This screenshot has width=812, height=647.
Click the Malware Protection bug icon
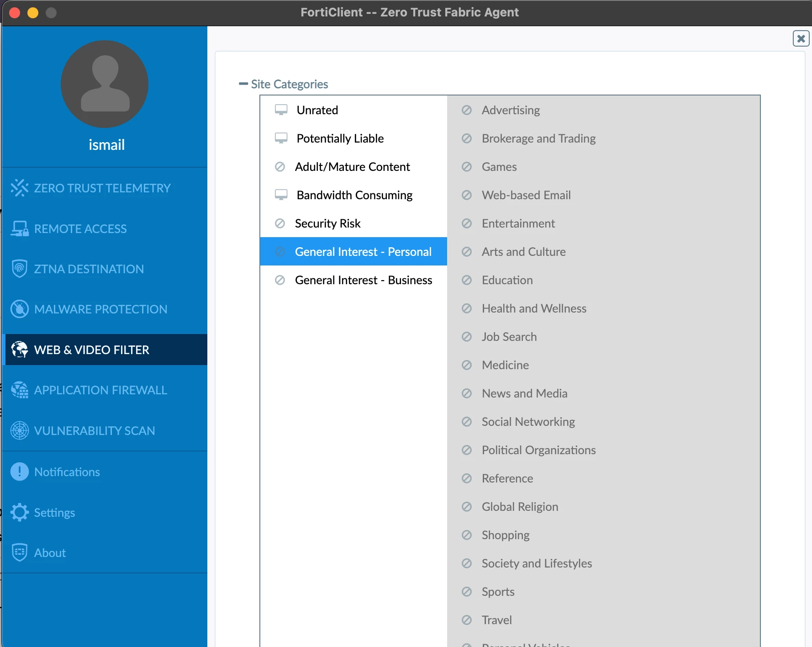point(20,309)
